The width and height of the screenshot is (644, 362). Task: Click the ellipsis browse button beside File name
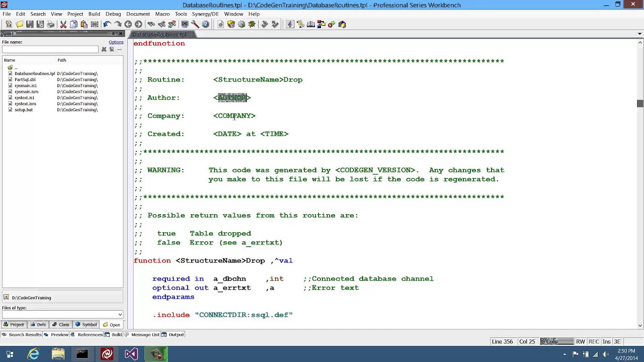[x=119, y=49]
